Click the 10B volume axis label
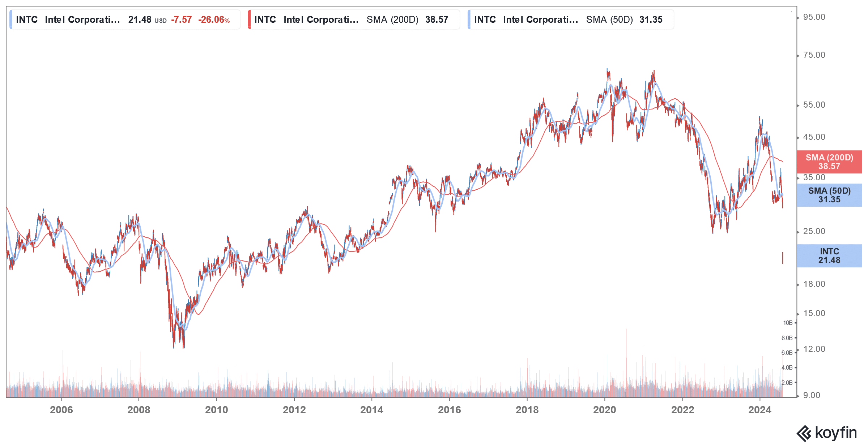Screen dimensions: 868x448 tap(788, 323)
